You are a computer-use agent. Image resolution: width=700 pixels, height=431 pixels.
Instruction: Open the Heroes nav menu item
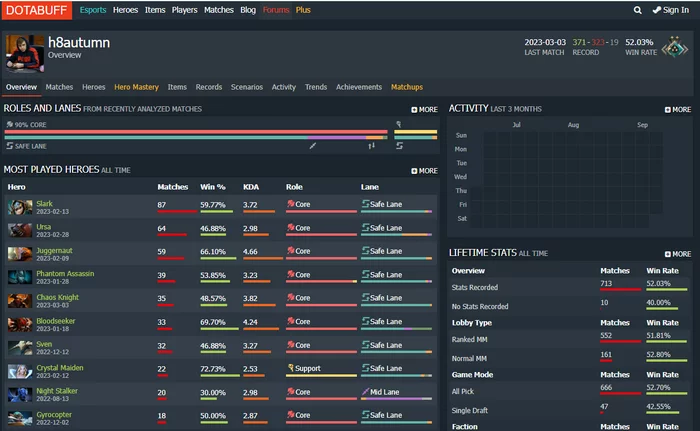(x=125, y=10)
